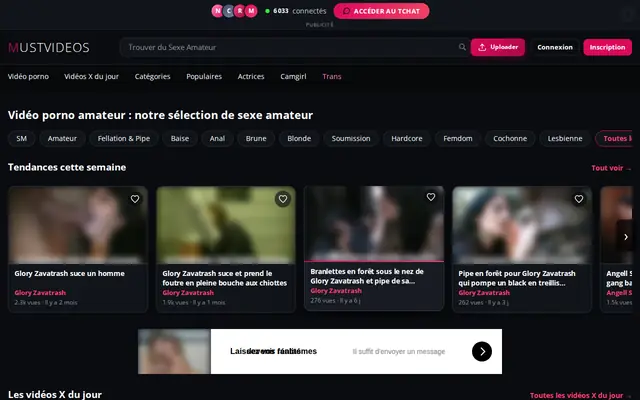The width and height of the screenshot is (640, 400).
Task: Click author link on the 276 vues card
Action: pos(336,291)
